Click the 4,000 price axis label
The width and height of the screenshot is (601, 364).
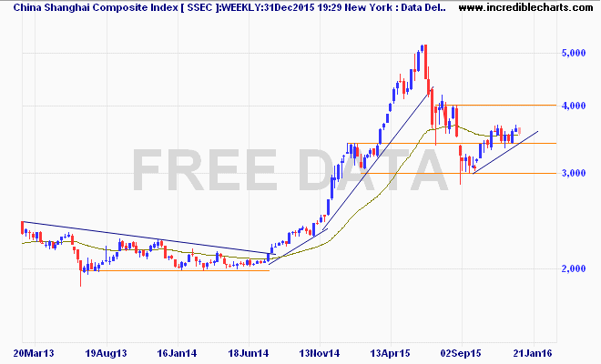(574, 106)
